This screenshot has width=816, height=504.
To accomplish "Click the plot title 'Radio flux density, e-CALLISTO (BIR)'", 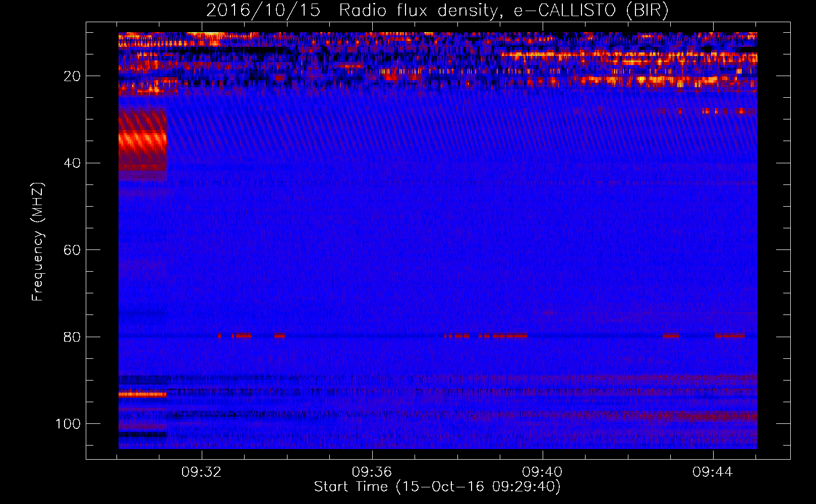I will click(x=503, y=11).
